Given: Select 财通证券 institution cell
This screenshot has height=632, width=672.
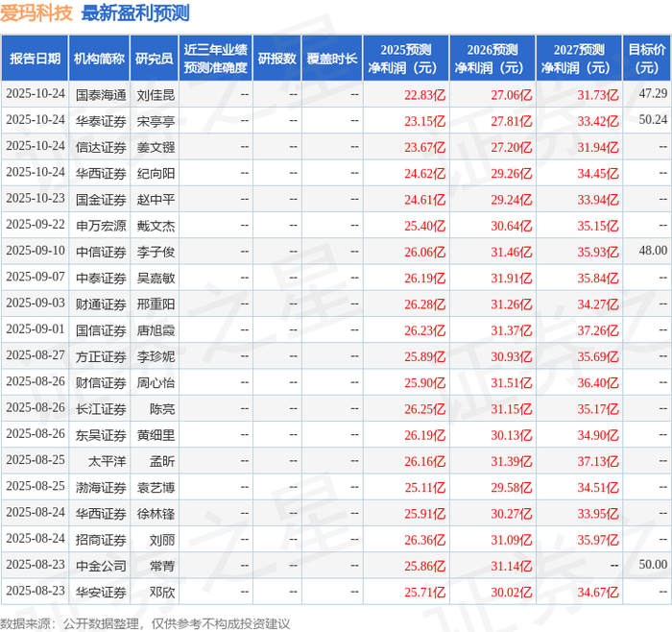Looking at the screenshot, I should 101,304.
